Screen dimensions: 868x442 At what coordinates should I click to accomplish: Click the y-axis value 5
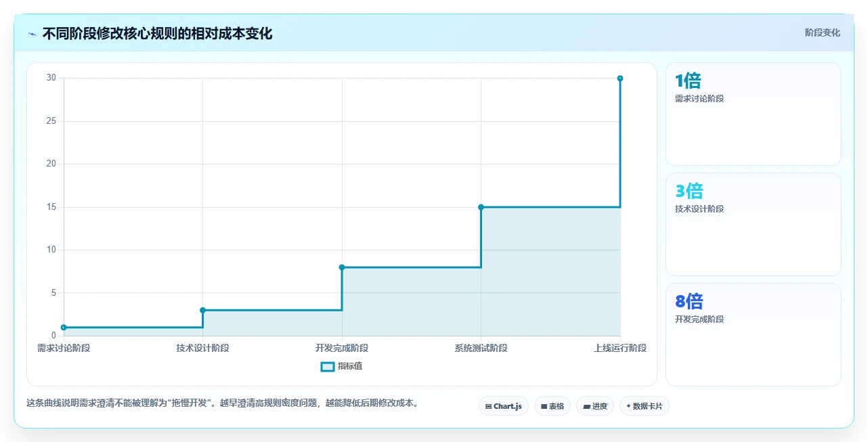point(53,293)
